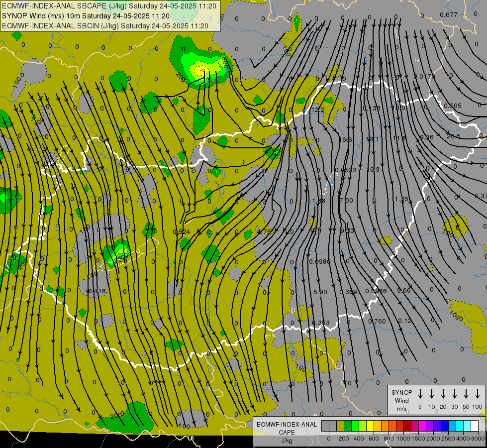Image resolution: width=487 pixels, height=448 pixels.
Task: Select the dark green CAPE legend swatch
Action: (348, 426)
